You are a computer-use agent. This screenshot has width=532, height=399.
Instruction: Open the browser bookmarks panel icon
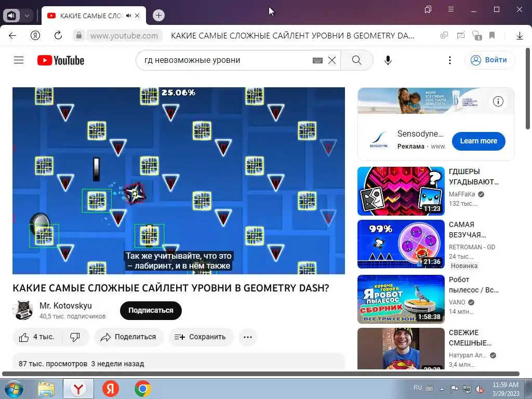[428, 9]
